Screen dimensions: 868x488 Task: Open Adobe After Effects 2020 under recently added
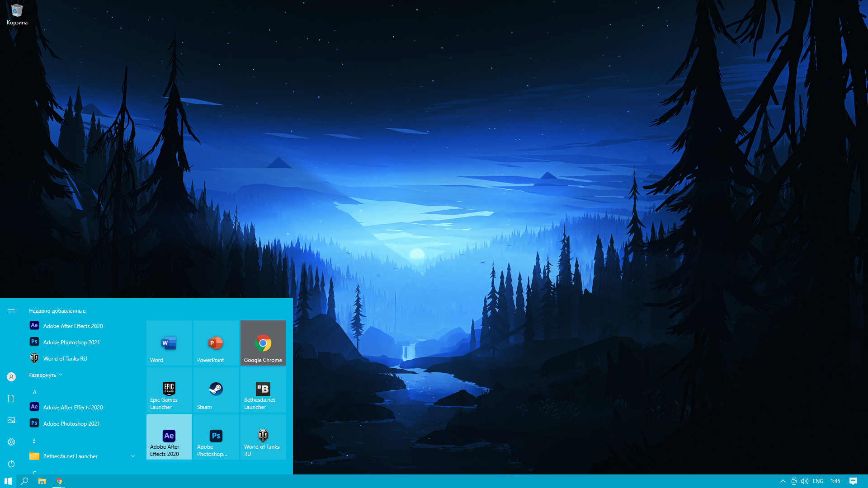click(82, 326)
